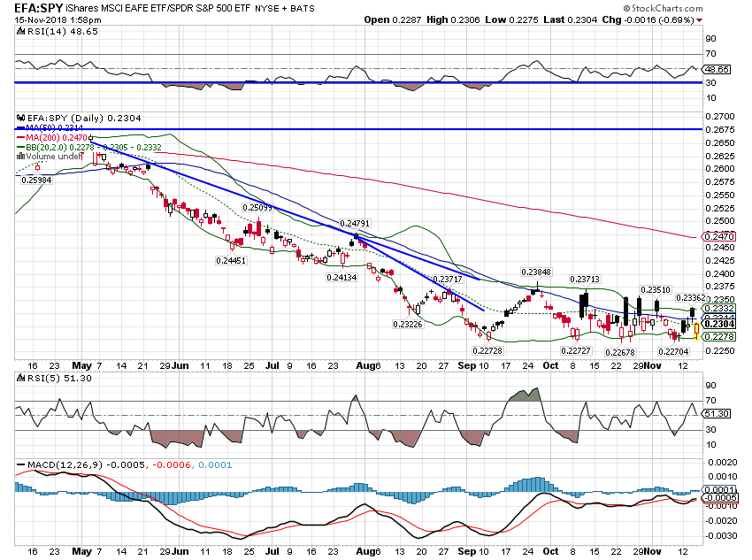This screenshot has width=752, height=560.
Task: Click the EFA:SPY (Daily) 0.2304 legend label
Action: click(x=84, y=118)
